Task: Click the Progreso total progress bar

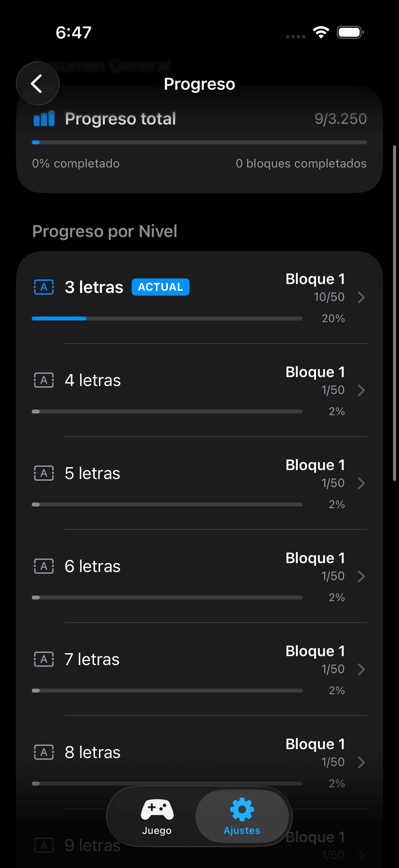Action: [x=199, y=142]
